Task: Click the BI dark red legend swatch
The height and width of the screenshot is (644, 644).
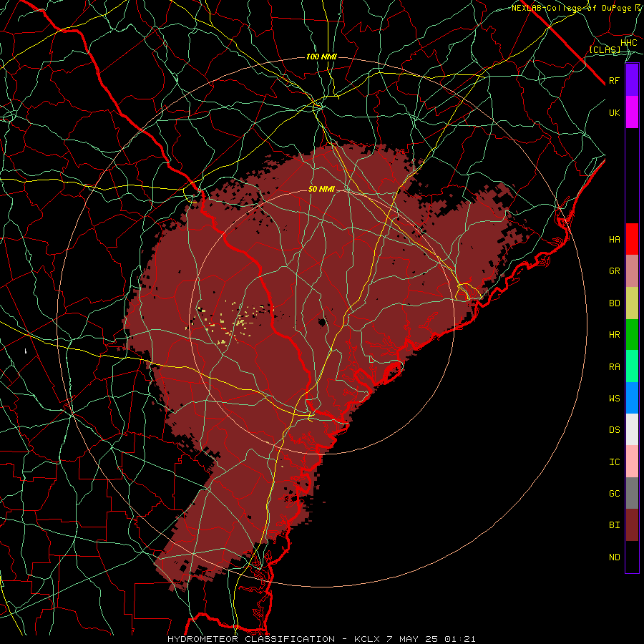Action: click(x=632, y=525)
